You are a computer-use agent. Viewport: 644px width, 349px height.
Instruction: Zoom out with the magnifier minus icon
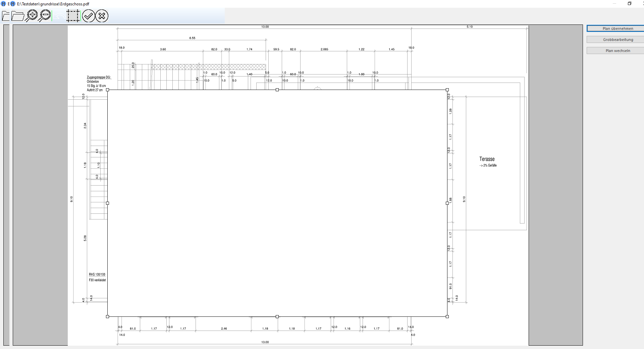coord(45,15)
